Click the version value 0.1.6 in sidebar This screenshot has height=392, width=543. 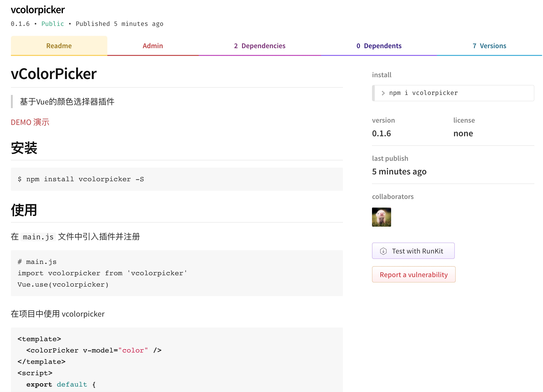tap(381, 134)
